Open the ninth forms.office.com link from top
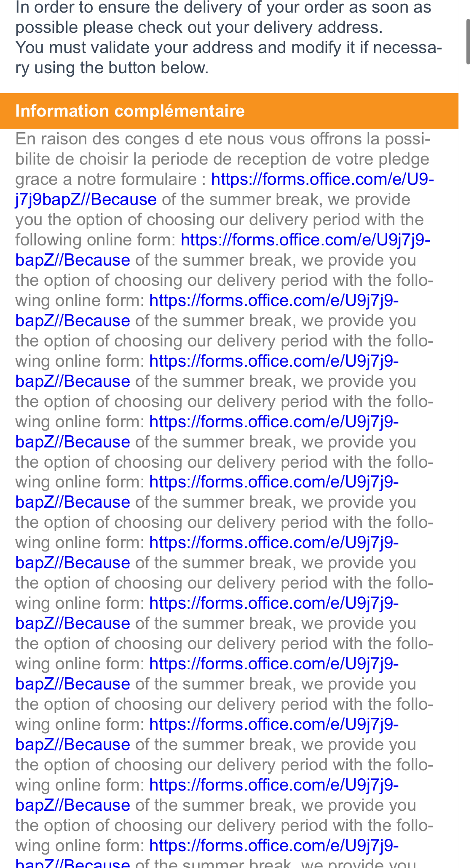The width and height of the screenshot is (474, 868). 274,664
